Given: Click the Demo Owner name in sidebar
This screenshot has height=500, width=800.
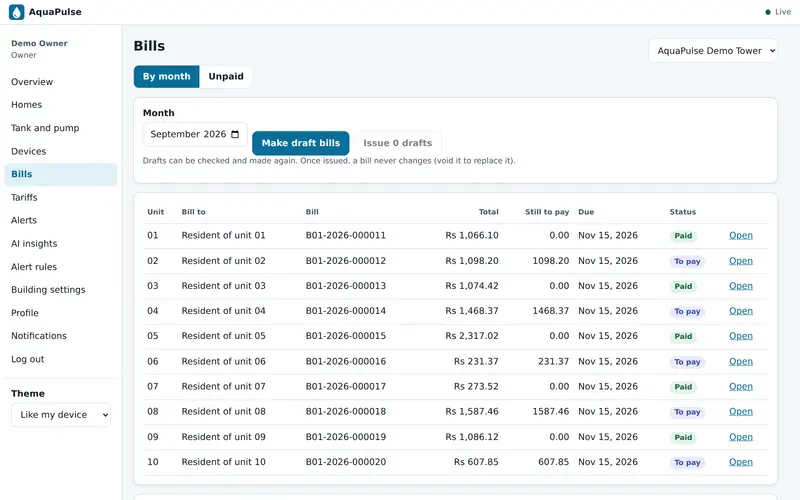Looking at the screenshot, I should click(39, 43).
